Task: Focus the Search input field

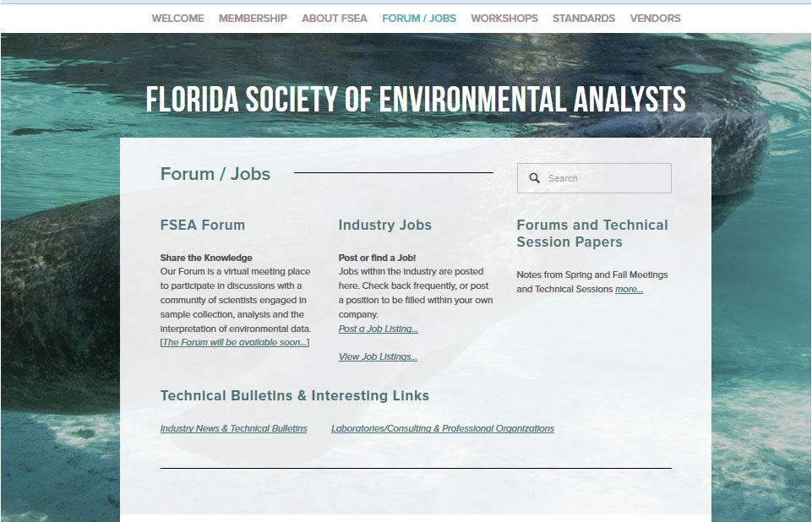Action: pyautogui.click(x=594, y=178)
